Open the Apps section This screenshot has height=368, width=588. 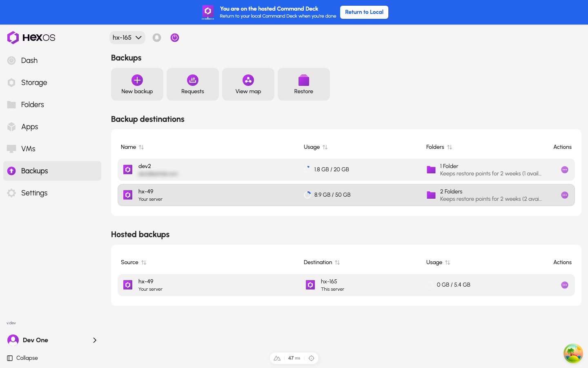(x=52, y=127)
